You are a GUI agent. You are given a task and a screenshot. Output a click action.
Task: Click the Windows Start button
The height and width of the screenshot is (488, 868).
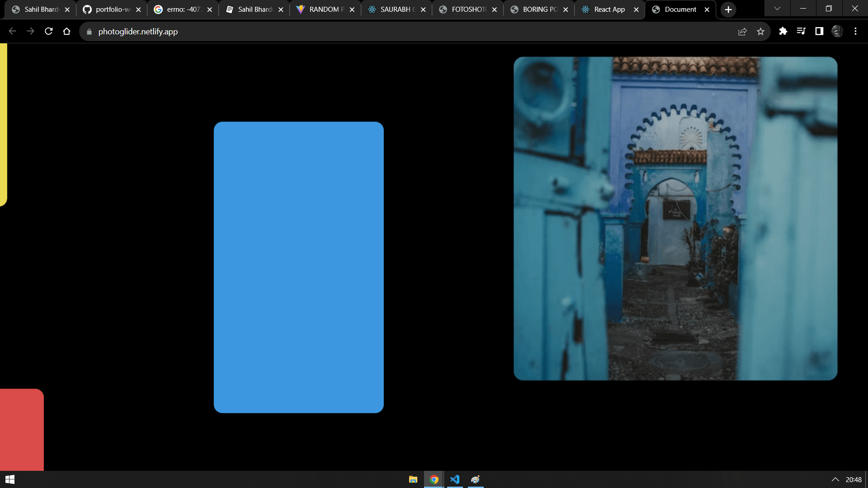coord(9,479)
